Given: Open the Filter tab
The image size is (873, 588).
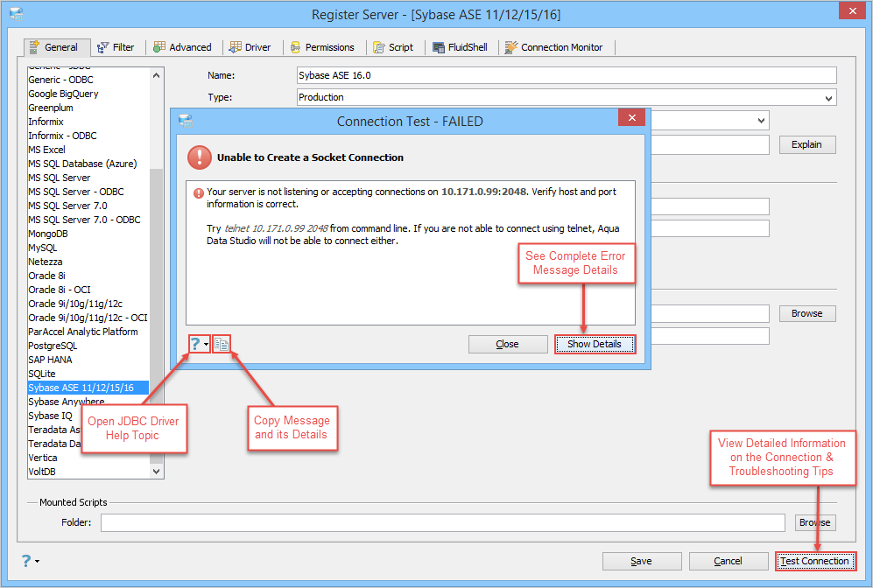Looking at the screenshot, I should [116, 47].
